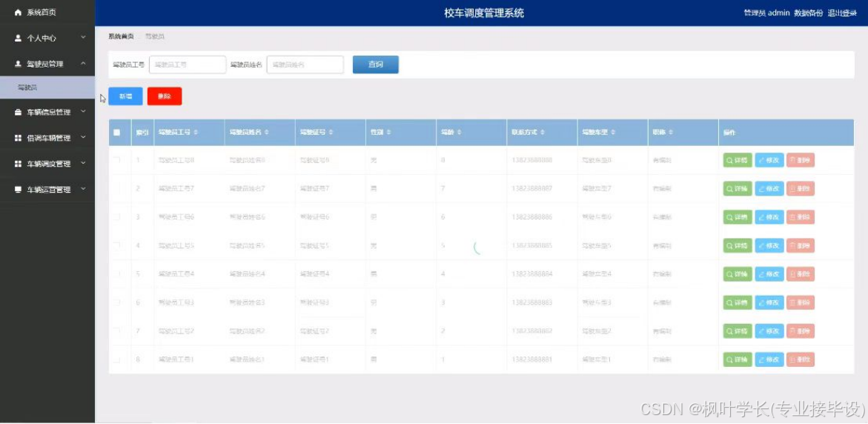This screenshot has width=868, height=424.
Task: Click 管理员 admin in the top bar
Action: (x=766, y=13)
